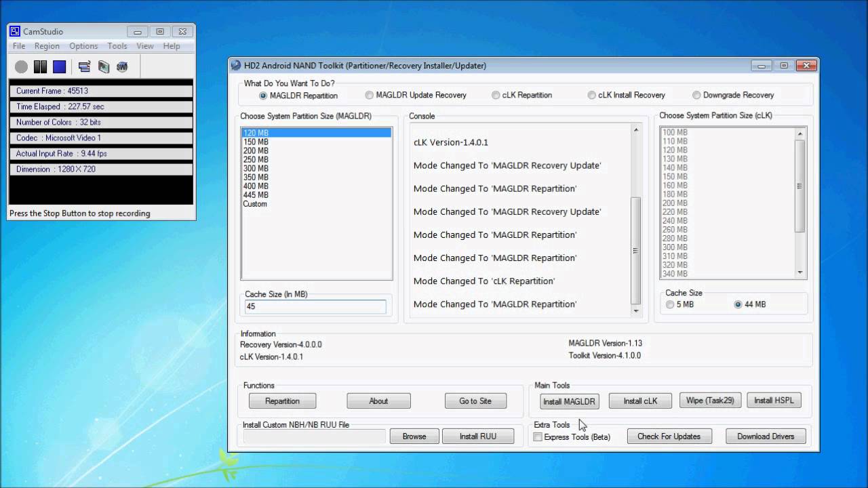
Task: Click the Cache Size (In MB) field
Action: pos(315,306)
